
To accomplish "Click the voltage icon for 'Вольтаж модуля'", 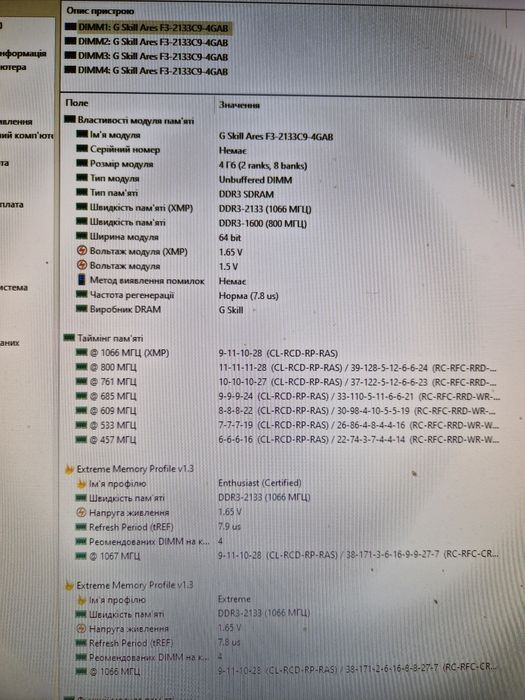I will tap(82, 265).
